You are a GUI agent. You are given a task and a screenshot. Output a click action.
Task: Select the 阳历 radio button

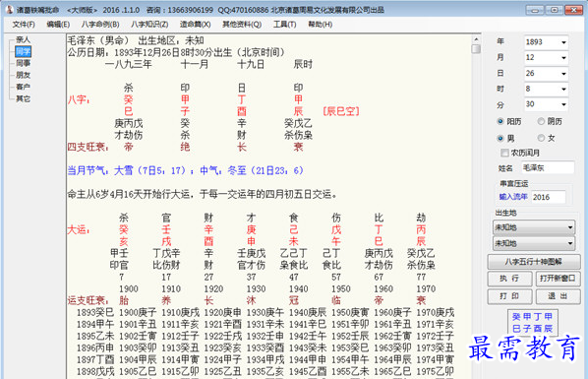(500, 121)
